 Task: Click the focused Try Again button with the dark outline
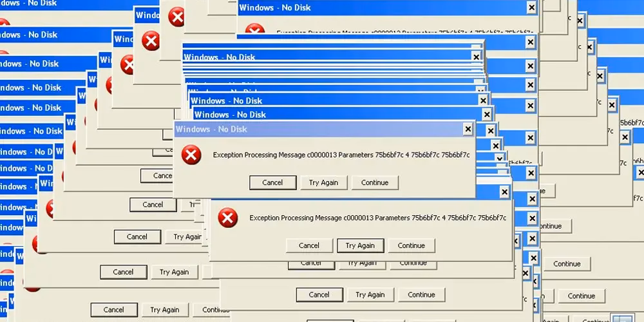(360, 245)
